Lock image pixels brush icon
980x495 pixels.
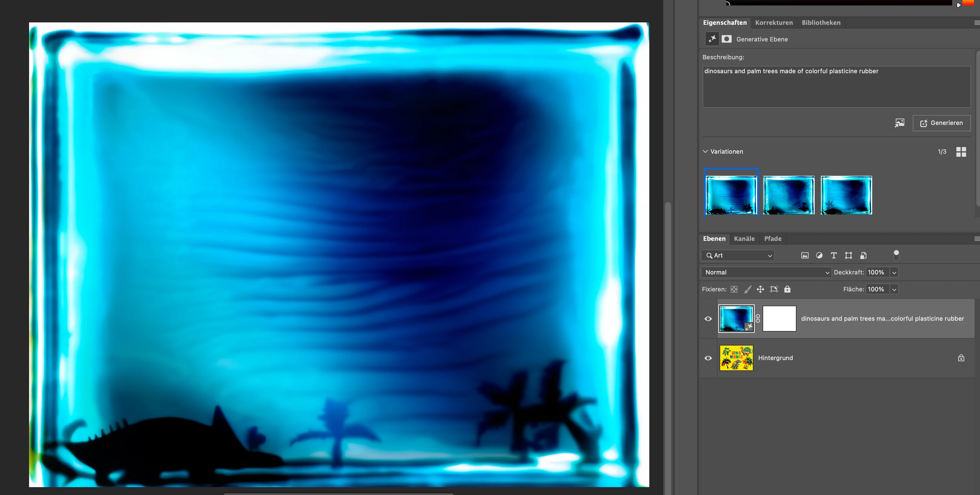point(747,289)
